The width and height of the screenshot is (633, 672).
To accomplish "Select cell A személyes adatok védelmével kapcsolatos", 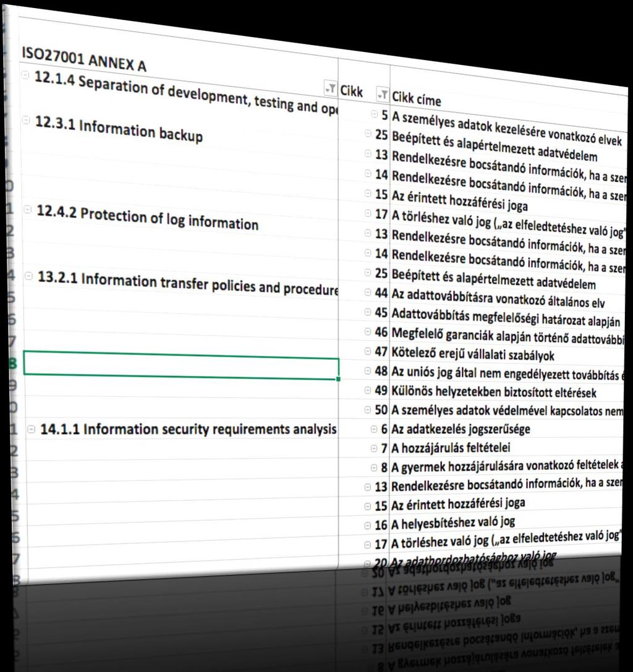I will pyautogui.click(x=508, y=410).
